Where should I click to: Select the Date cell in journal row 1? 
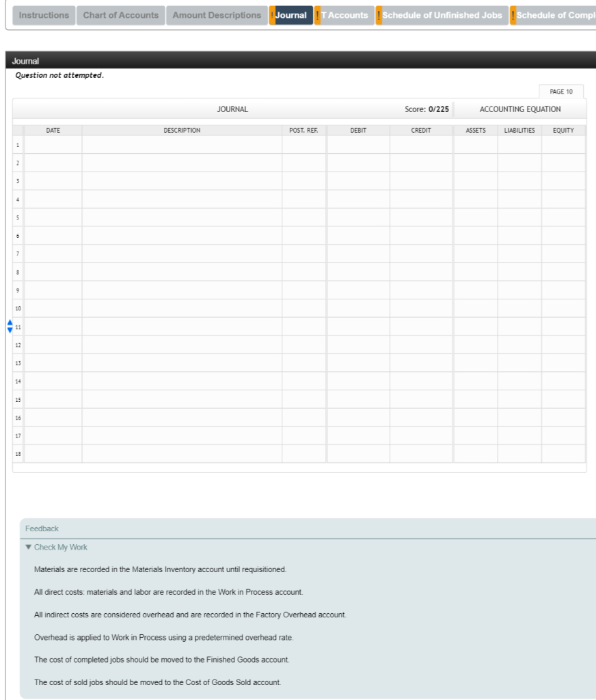point(53,145)
